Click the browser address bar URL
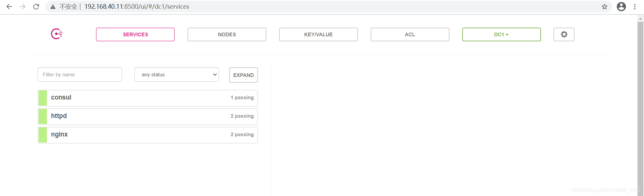 [x=137, y=6]
